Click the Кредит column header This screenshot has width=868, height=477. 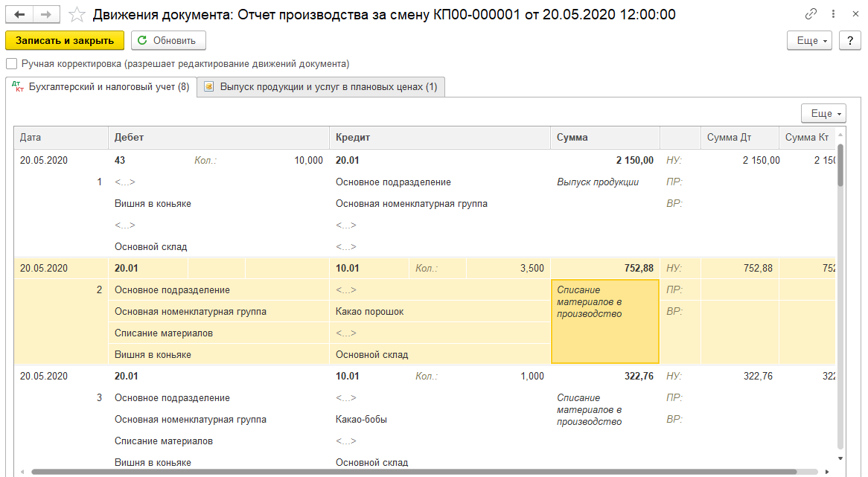point(439,138)
